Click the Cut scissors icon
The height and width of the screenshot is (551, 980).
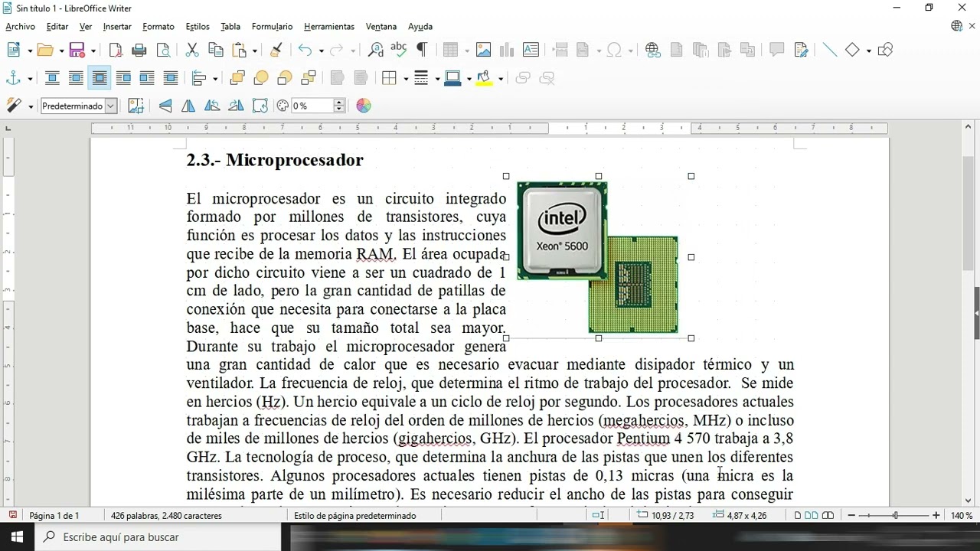[x=192, y=50]
